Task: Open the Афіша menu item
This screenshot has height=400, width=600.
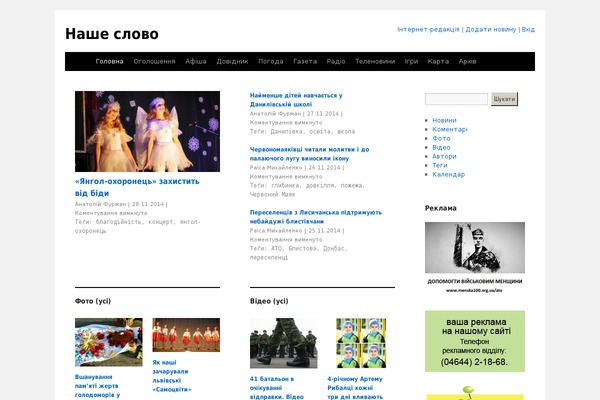Action: 196,61
